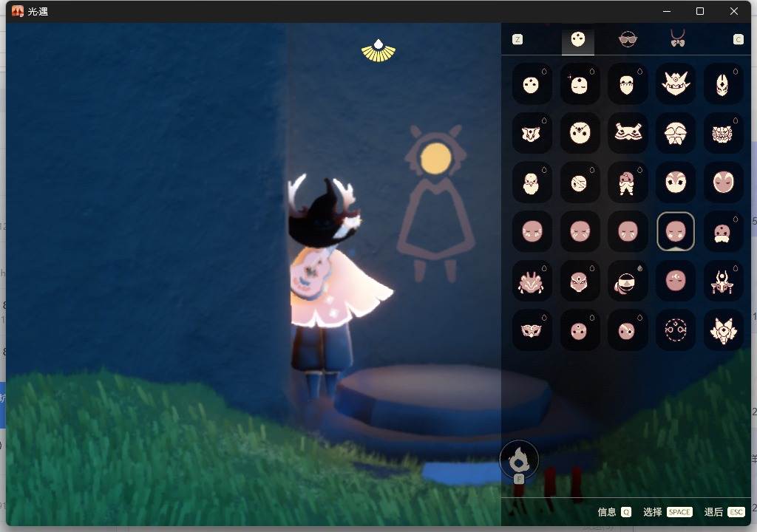Choose the X-scar mask icon
Screen dimensions: 757x532
580,133
